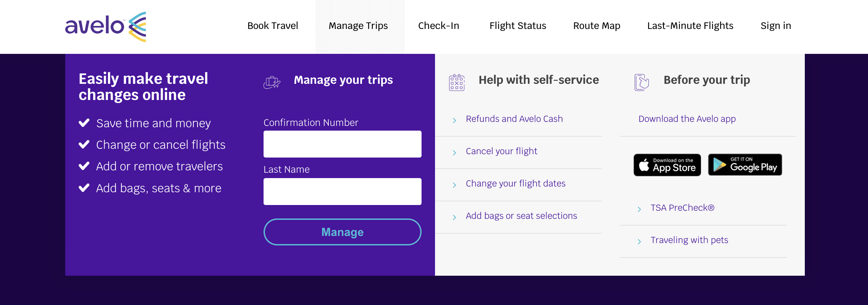
Task: Focus the Confirmation Number field
Action: tap(342, 144)
